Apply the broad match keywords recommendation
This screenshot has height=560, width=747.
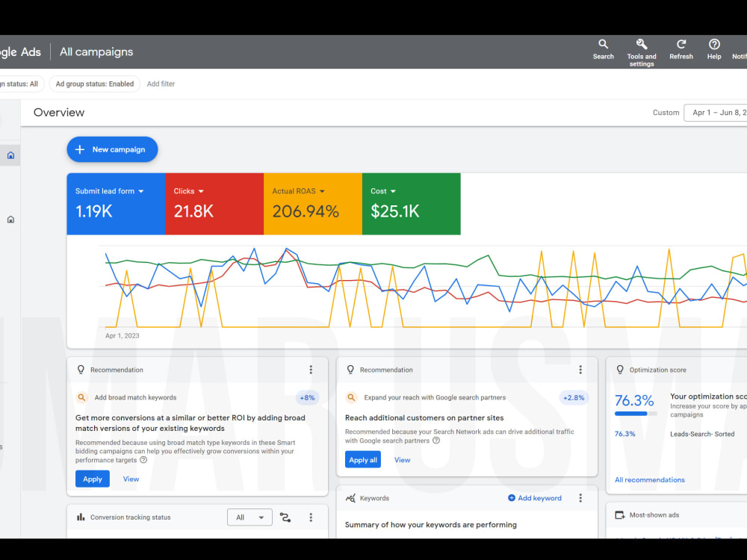pyautogui.click(x=93, y=479)
